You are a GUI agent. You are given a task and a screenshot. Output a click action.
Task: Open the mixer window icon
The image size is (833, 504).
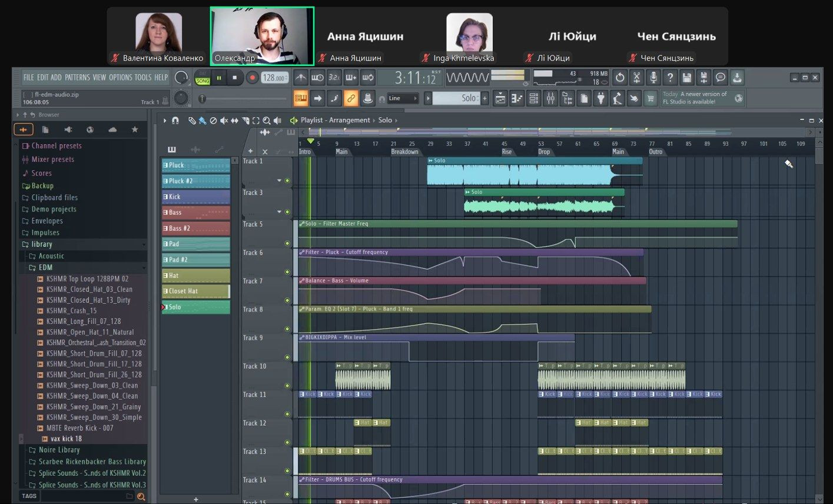click(550, 98)
